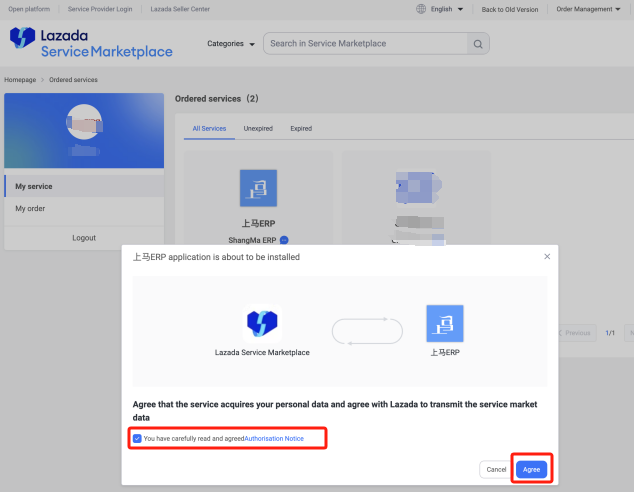Click the Logout button
This screenshot has height=492, width=634.
(x=84, y=238)
